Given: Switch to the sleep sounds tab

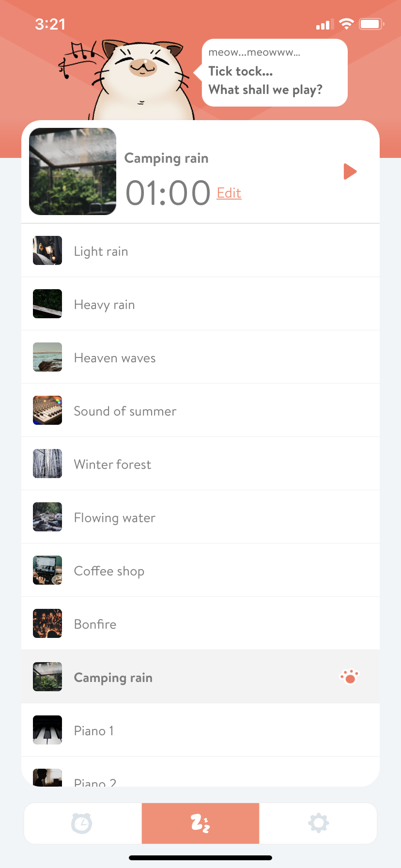Looking at the screenshot, I should click(200, 823).
